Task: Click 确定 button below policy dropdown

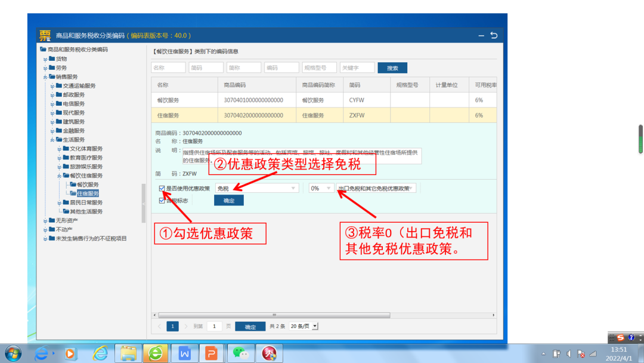Action: [229, 201]
